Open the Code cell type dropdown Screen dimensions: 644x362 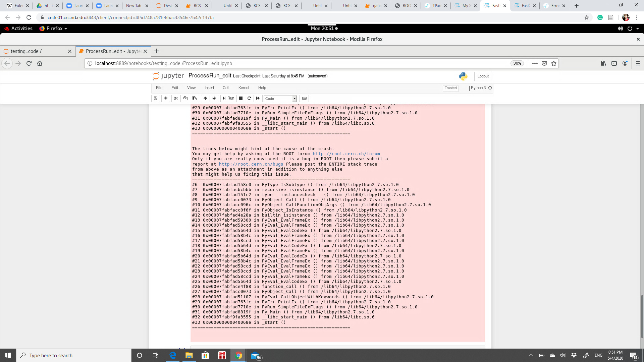[x=280, y=99]
